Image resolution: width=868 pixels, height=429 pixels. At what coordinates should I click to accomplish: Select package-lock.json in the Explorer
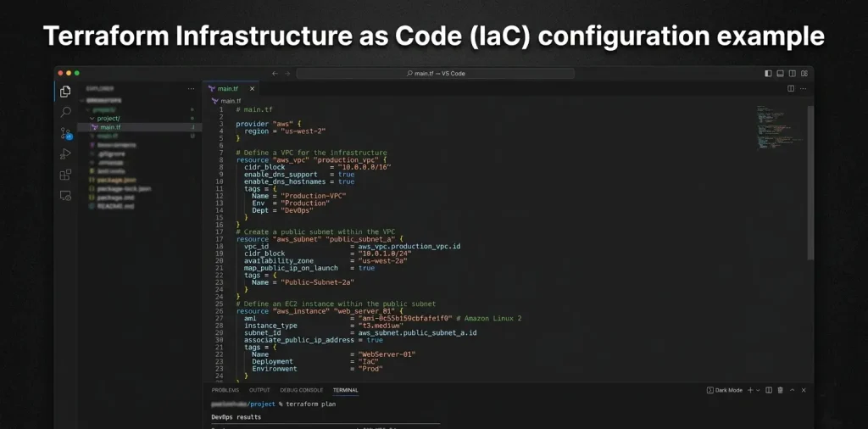(x=124, y=189)
